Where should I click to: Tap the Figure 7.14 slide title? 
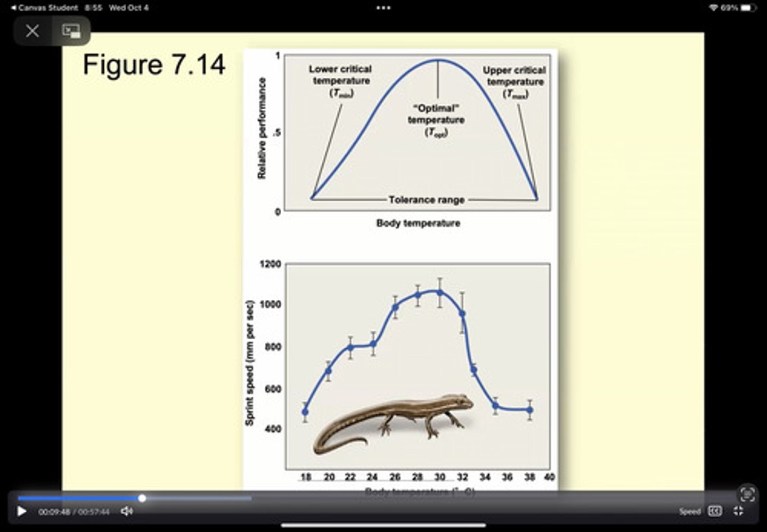coord(154,65)
